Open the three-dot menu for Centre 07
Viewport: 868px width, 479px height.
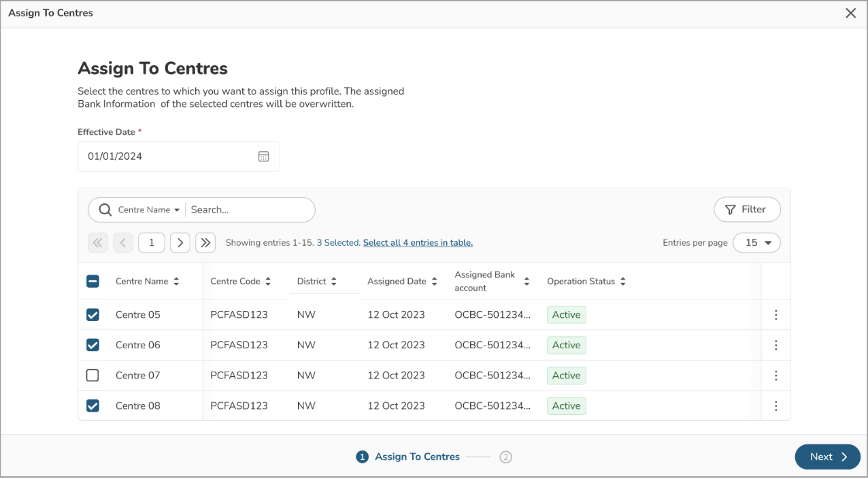tap(775, 376)
